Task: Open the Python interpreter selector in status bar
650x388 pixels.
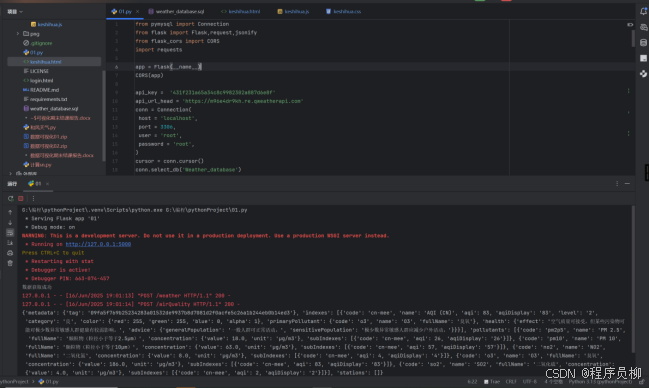Action: (x=600, y=382)
